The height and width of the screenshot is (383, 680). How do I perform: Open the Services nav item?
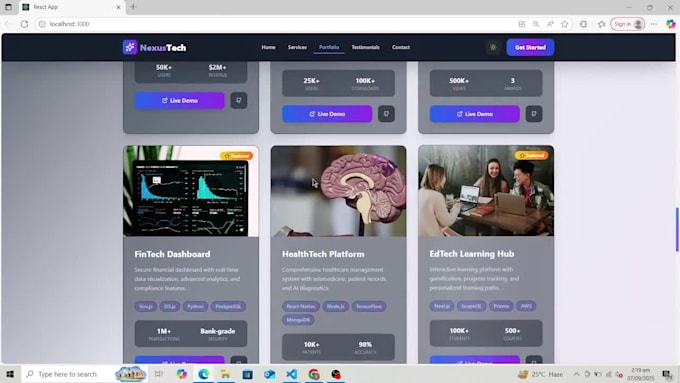tap(297, 47)
